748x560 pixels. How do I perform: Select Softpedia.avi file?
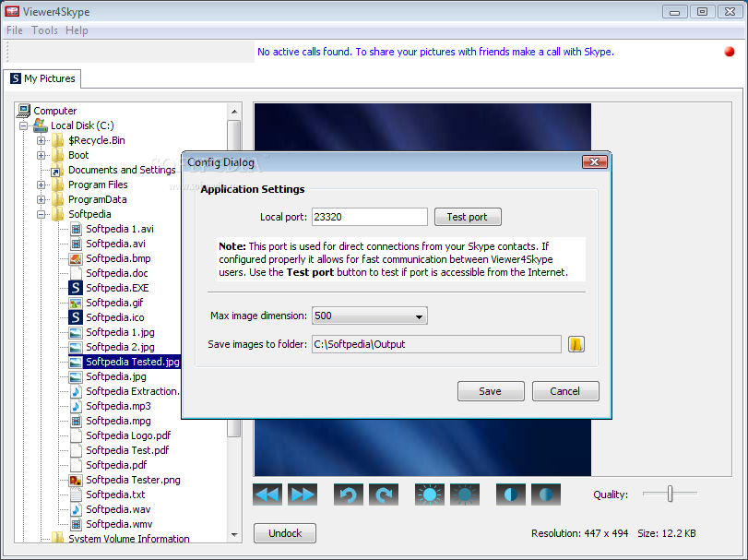[x=115, y=244]
